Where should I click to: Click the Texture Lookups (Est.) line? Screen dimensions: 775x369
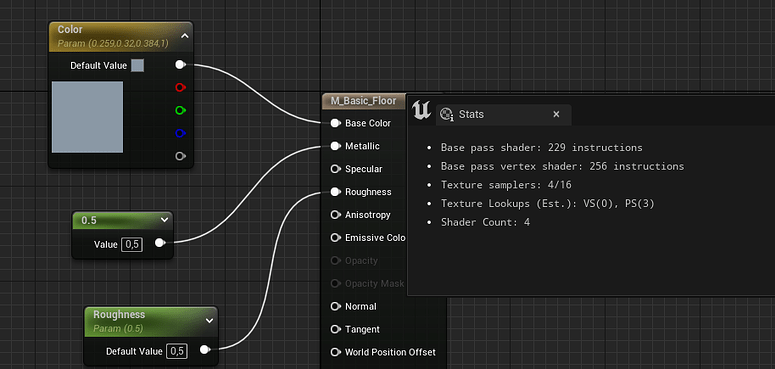click(x=548, y=204)
